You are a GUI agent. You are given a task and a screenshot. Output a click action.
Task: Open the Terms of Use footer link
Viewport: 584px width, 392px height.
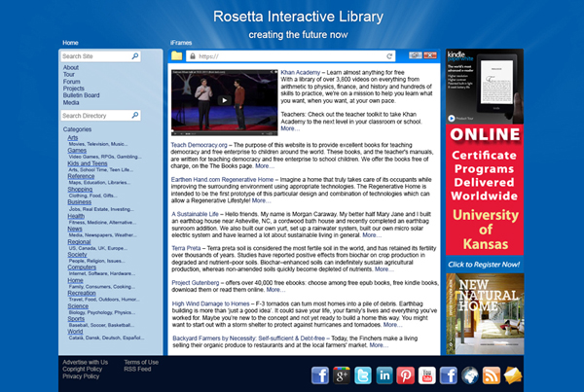point(141,362)
